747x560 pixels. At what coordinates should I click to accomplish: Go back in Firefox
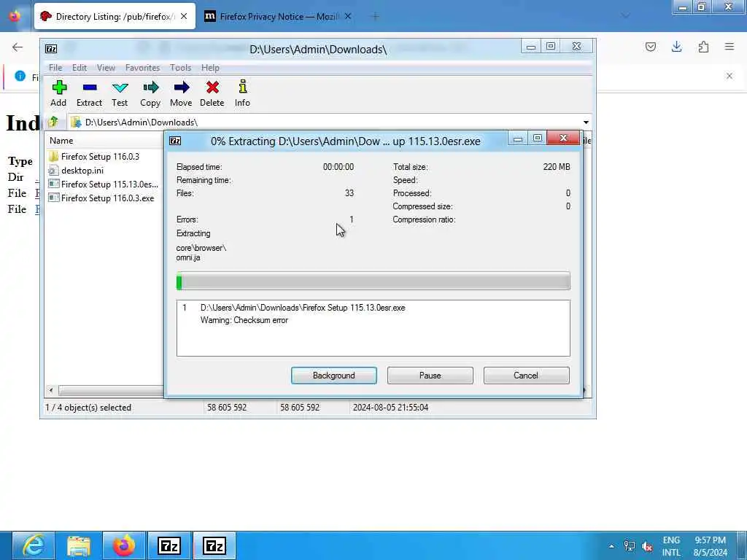click(x=18, y=47)
